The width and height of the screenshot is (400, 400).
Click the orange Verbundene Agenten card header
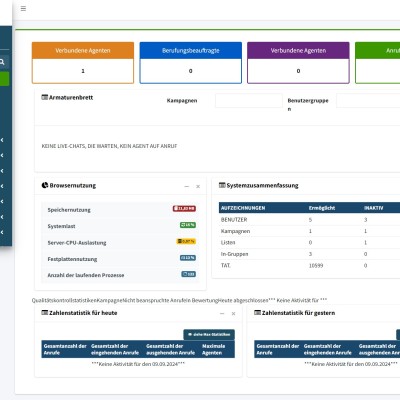click(83, 51)
